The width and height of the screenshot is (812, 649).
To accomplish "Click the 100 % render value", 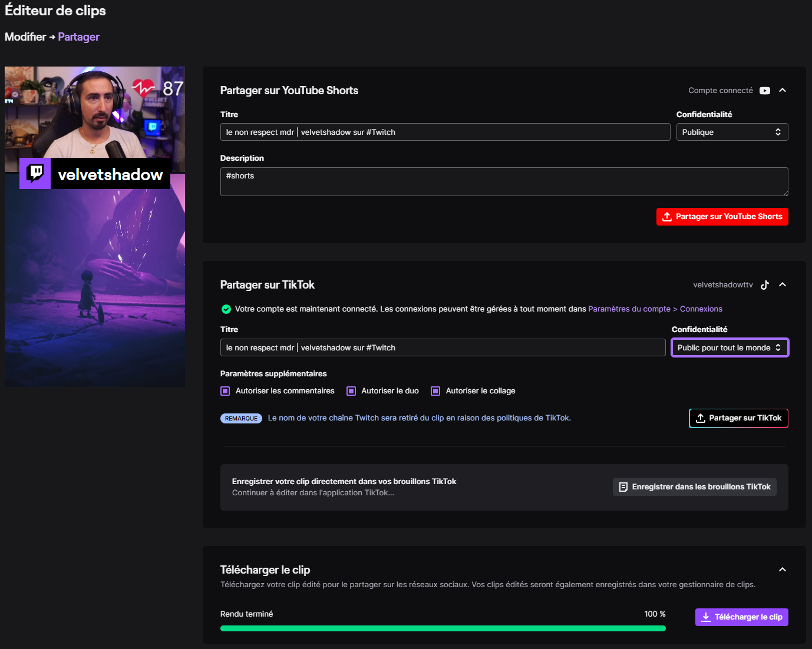I will [655, 614].
